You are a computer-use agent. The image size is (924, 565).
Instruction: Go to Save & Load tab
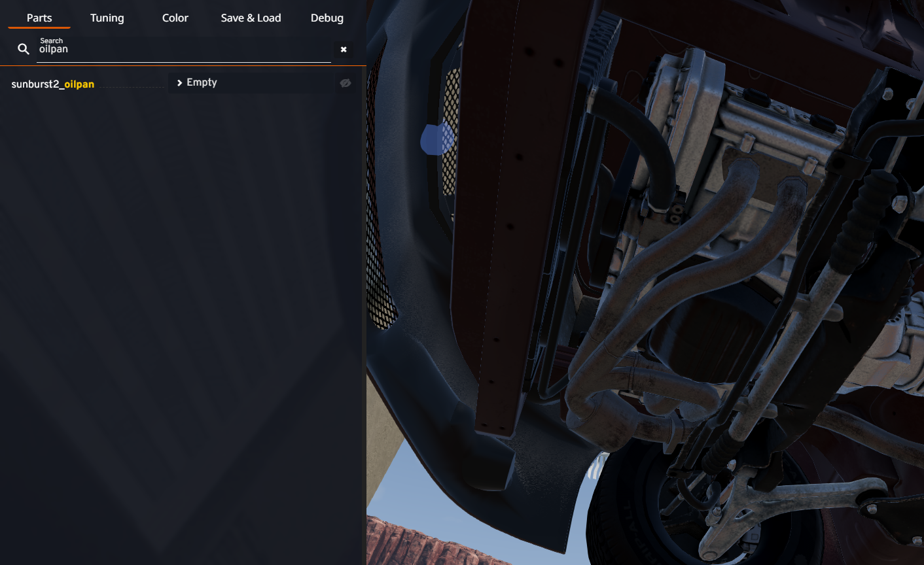coord(251,18)
